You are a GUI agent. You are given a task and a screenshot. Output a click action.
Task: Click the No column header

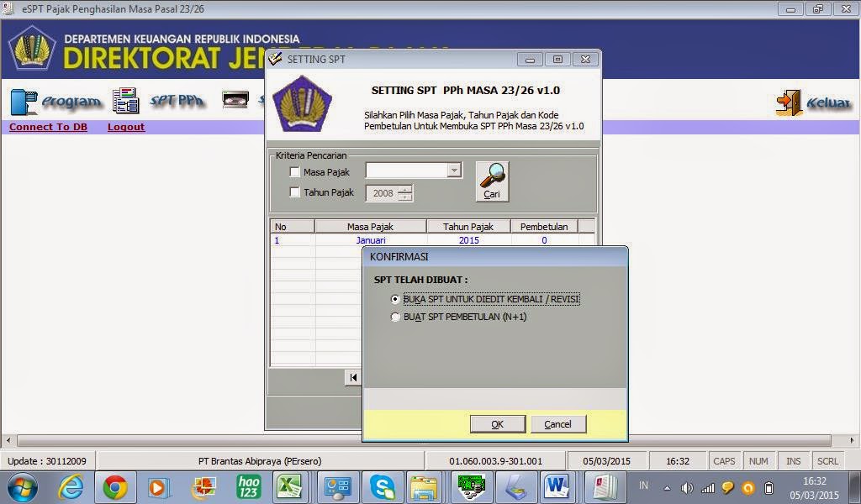point(293,227)
